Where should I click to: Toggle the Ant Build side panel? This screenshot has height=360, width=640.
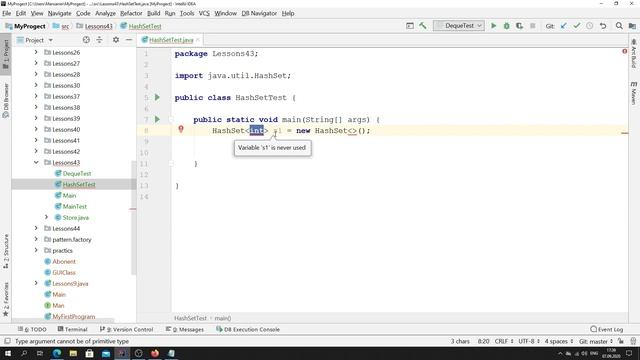(x=633, y=53)
